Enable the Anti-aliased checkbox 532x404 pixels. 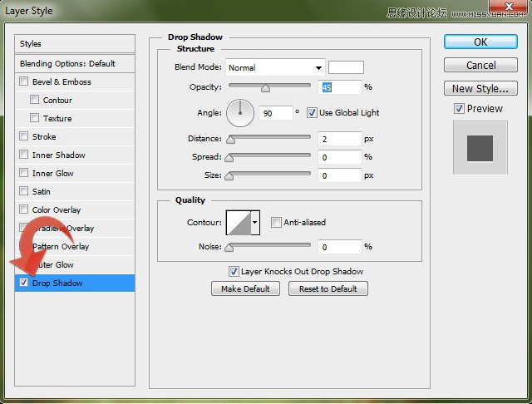tap(276, 223)
